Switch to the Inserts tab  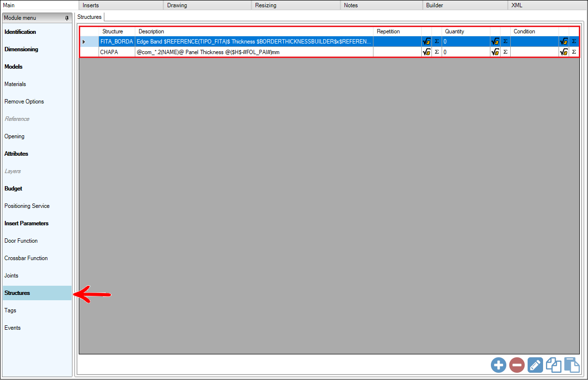[121, 5]
